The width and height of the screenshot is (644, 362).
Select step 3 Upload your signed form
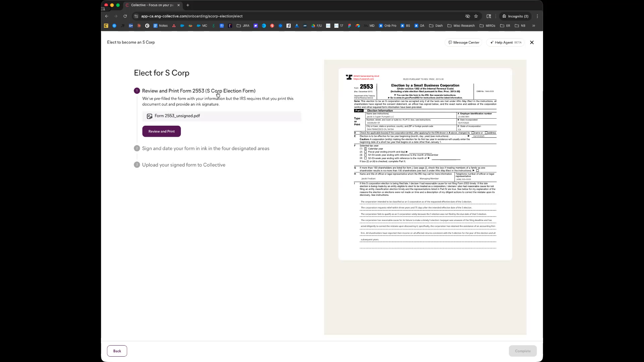183,165
